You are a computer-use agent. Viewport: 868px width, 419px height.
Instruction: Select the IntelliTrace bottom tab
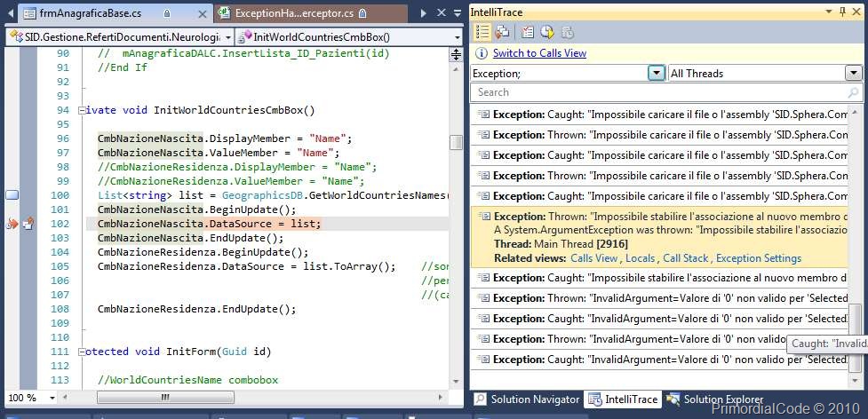click(623, 399)
